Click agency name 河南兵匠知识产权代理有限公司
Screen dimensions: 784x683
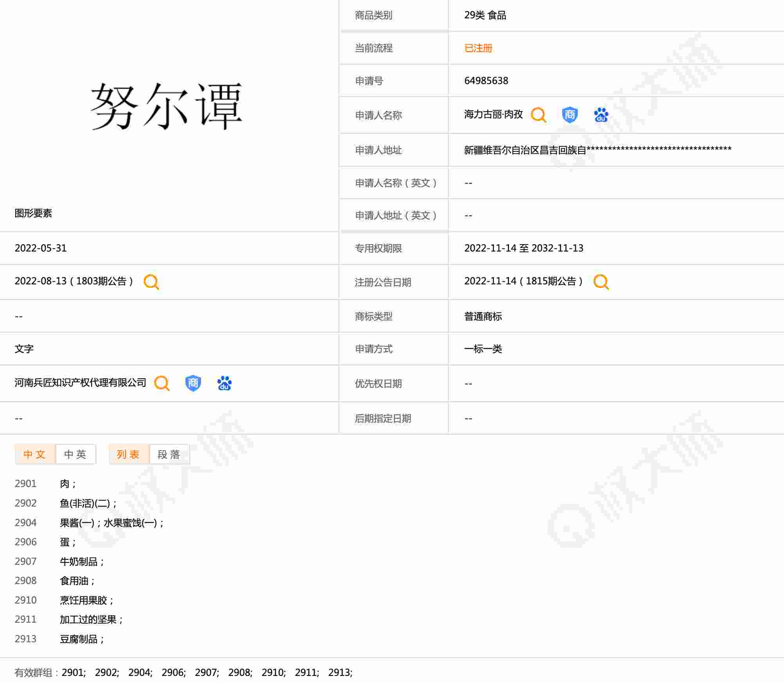(80, 383)
